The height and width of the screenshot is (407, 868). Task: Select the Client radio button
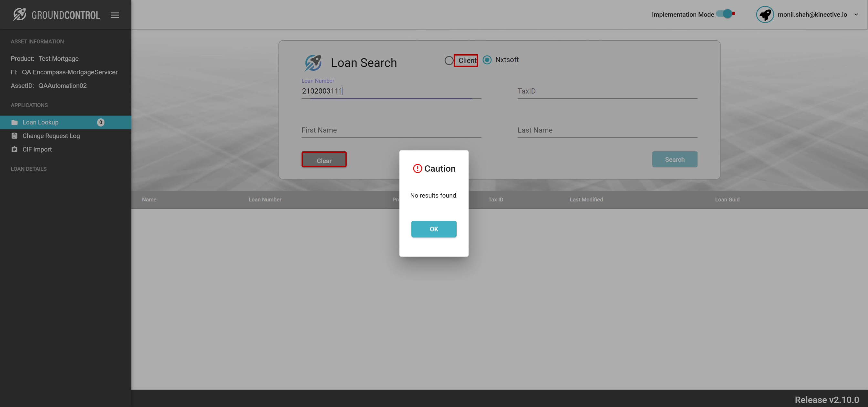click(449, 61)
